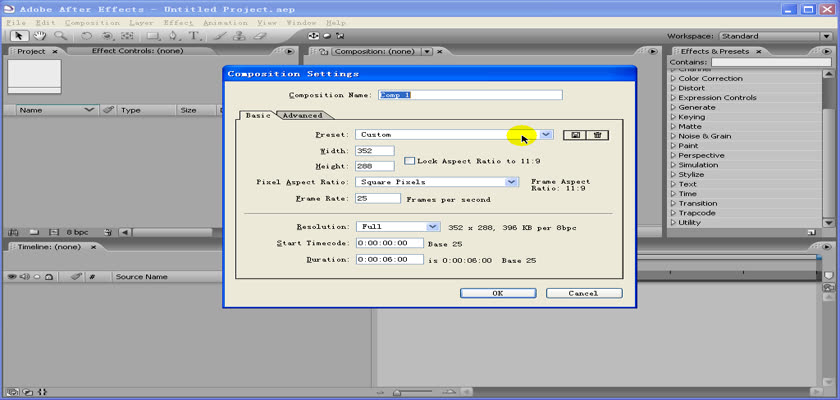The height and width of the screenshot is (400, 840).
Task: Select the Rotation tool
Action: 86,36
